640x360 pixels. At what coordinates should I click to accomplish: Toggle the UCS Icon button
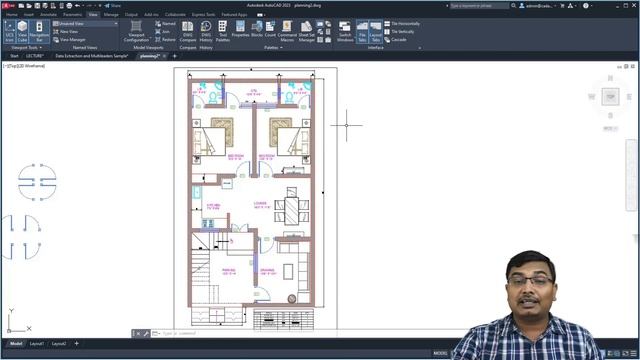pos(9,31)
